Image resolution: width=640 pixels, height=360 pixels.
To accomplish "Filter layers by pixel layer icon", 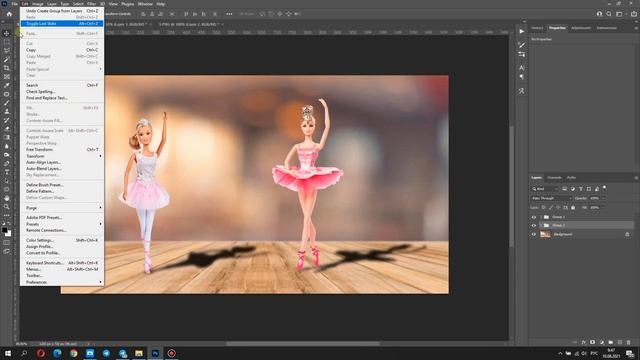I will point(564,189).
